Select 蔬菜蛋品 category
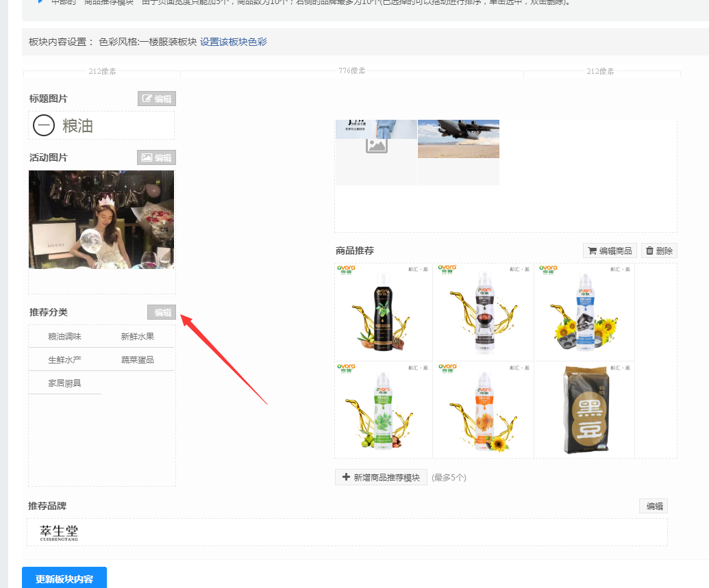This screenshot has height=588, width=709. [138, 359]
